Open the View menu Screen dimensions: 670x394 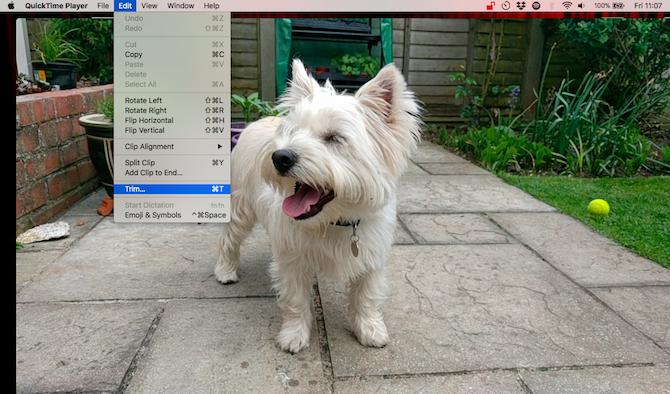pos(149,6)
